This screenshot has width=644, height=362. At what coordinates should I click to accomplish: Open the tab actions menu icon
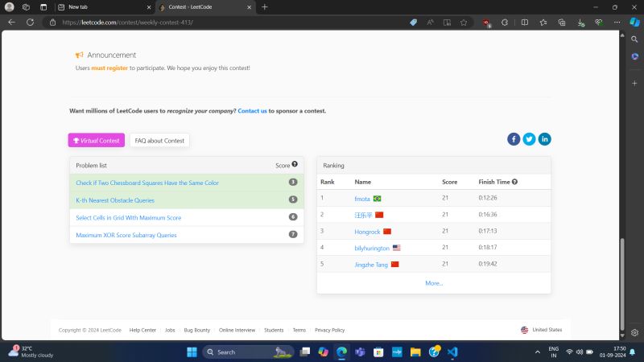(x=43, y=7)
